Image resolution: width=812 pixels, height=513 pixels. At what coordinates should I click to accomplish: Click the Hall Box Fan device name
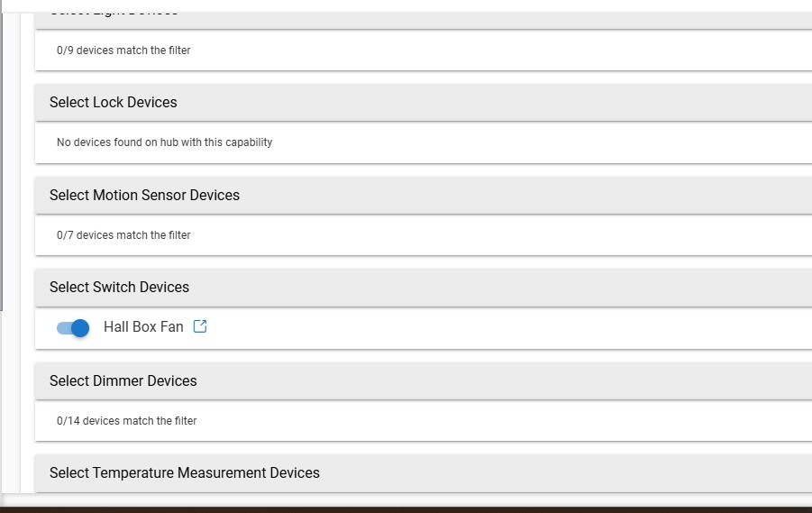point(143,327)
